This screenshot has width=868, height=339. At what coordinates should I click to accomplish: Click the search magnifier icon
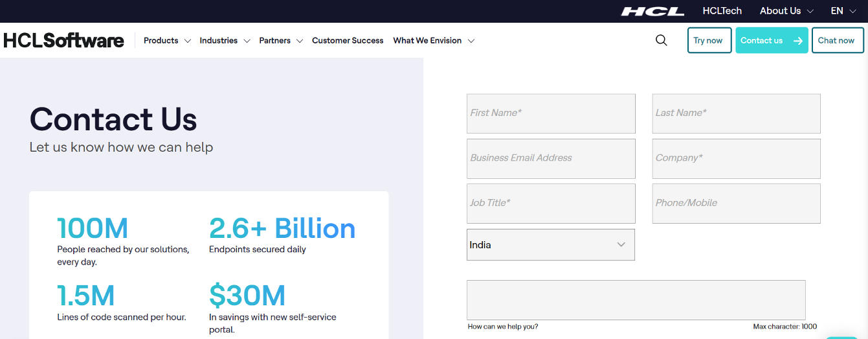pos(661,40)
